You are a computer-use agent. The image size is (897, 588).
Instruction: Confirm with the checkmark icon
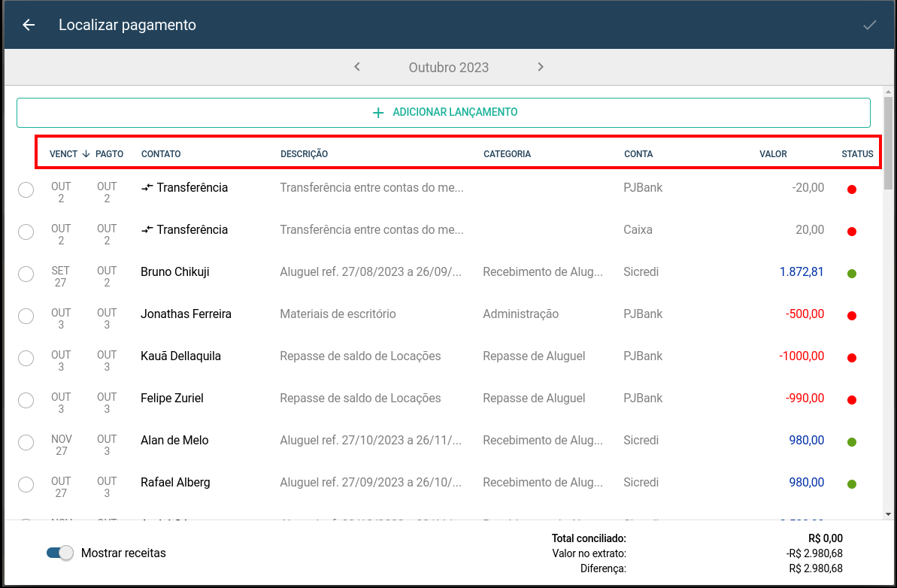(869, 25)
